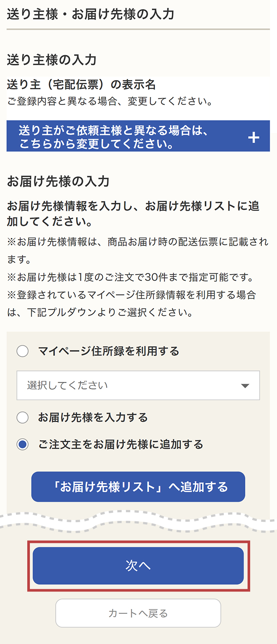The image size is (277, 644).
Task: Select カートへ戻る to return to cart
Action: (x=138, y=613)
